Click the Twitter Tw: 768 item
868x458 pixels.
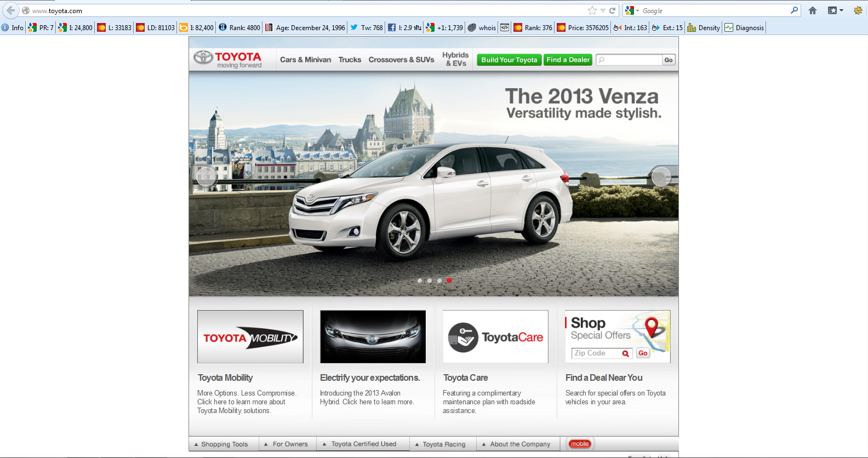pyautogui.click(x=367, y=27)
